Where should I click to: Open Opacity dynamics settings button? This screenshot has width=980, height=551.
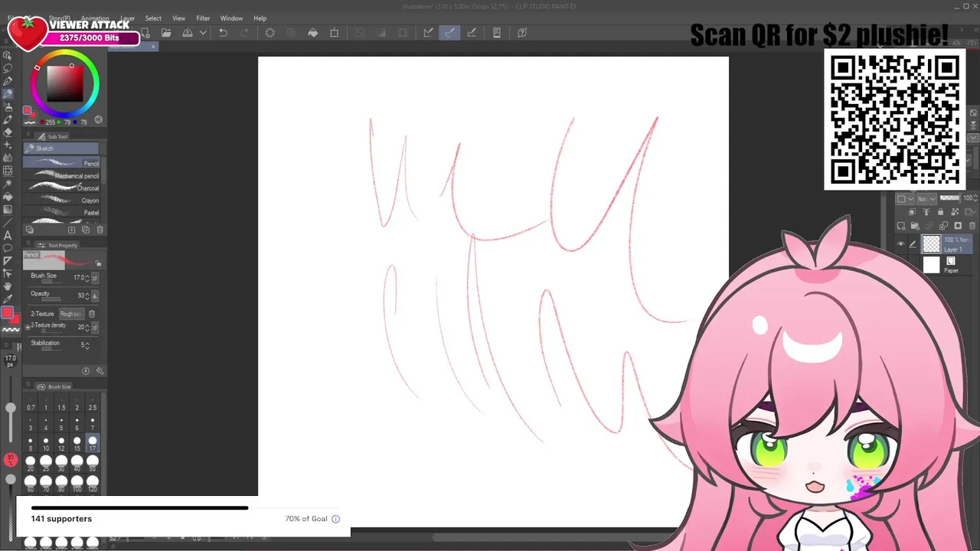point(95,295)
